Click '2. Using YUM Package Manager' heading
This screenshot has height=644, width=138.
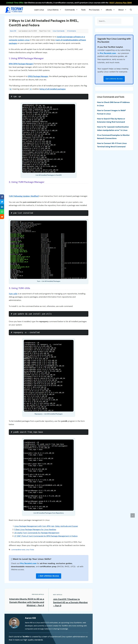pyautogui.click(x=27, y=182)
